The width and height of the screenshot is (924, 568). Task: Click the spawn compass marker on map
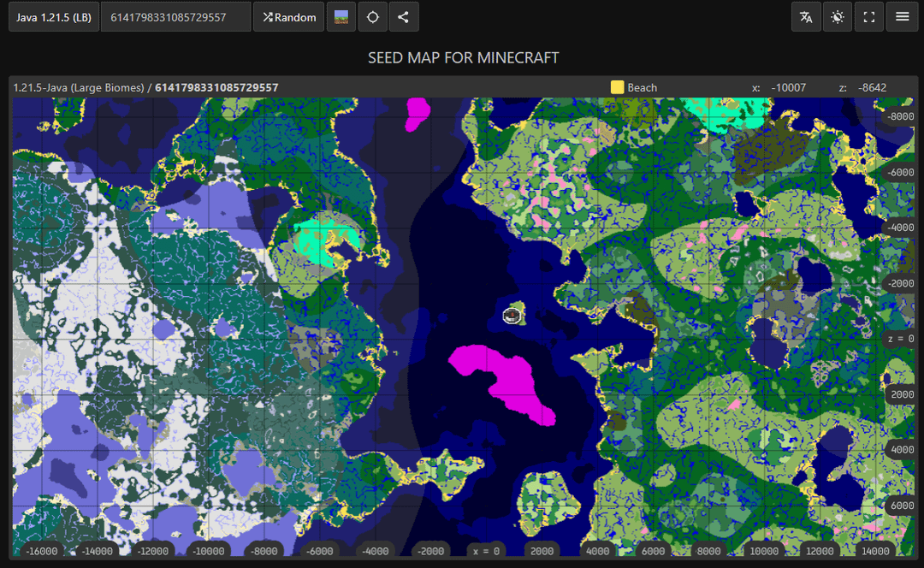coord(512,315)
